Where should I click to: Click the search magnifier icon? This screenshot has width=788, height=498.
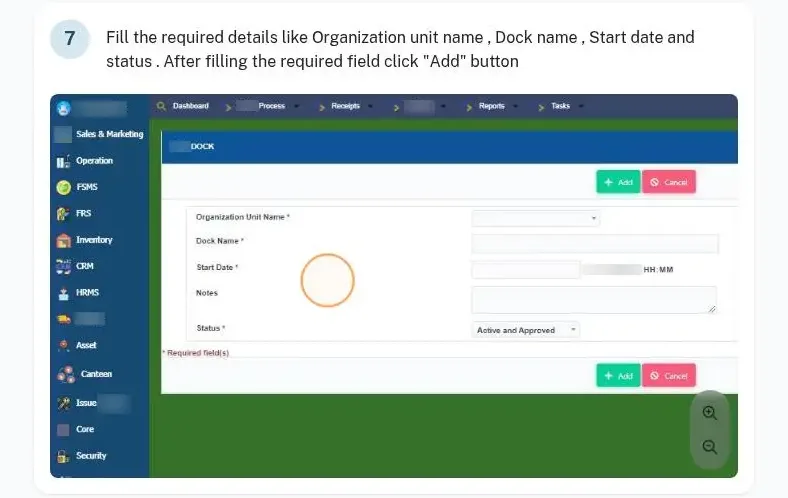point(161,106)
